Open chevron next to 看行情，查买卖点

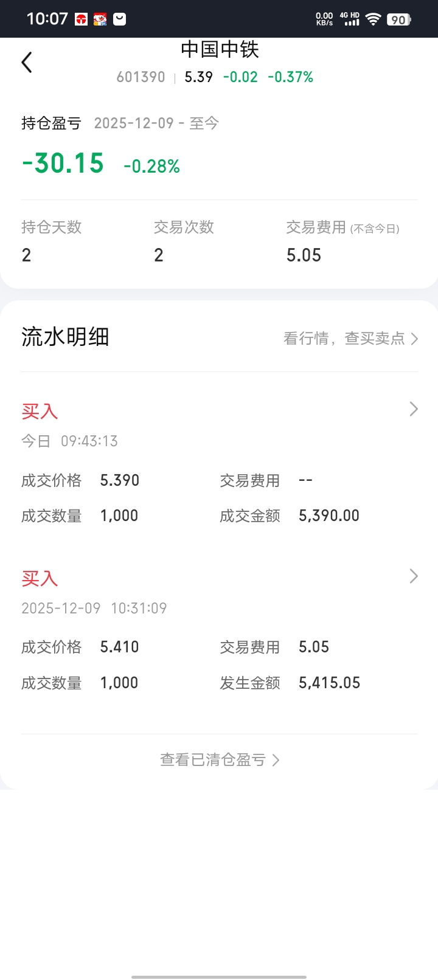tap(414, 339)
